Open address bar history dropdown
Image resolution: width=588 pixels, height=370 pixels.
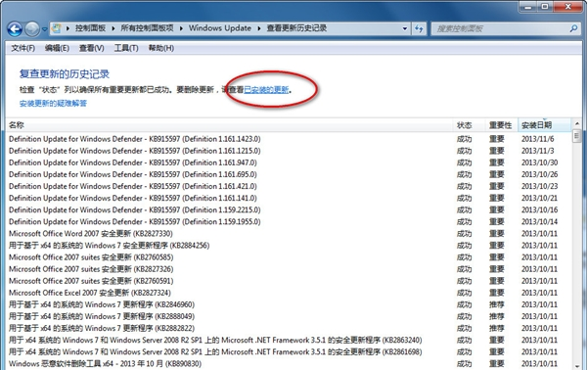click(x=405, y=28)
